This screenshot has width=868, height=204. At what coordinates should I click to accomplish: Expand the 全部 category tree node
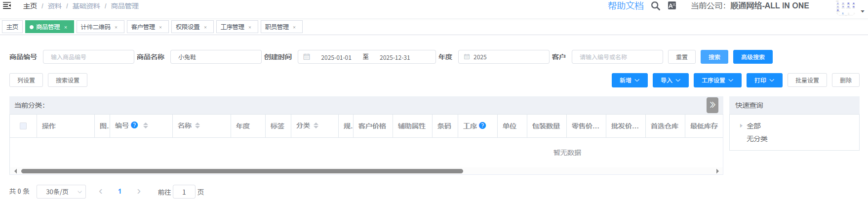tap(741, 126)
